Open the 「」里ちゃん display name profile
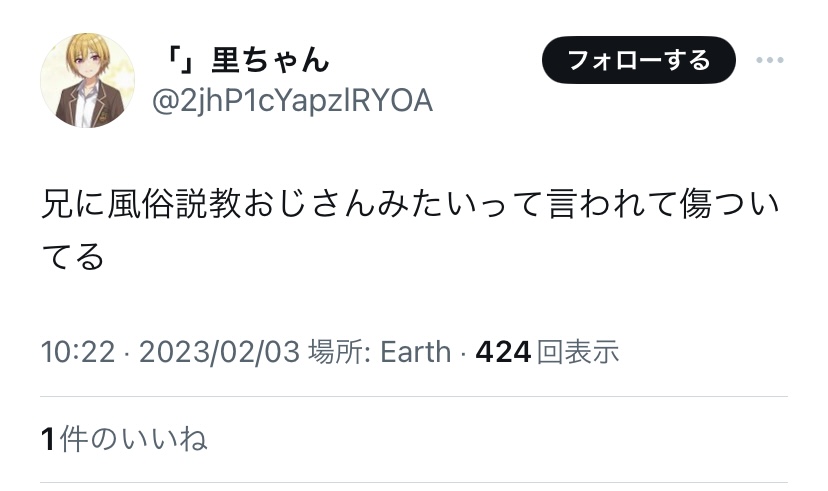 (x=246, y=60)
